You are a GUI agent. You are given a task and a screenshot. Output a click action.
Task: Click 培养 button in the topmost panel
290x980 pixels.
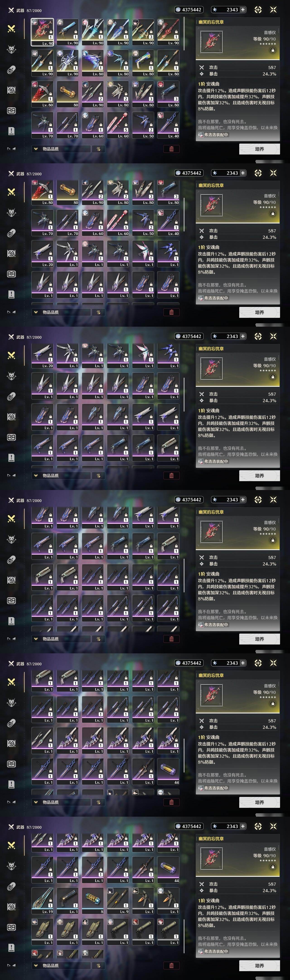[x=259, y=149]
